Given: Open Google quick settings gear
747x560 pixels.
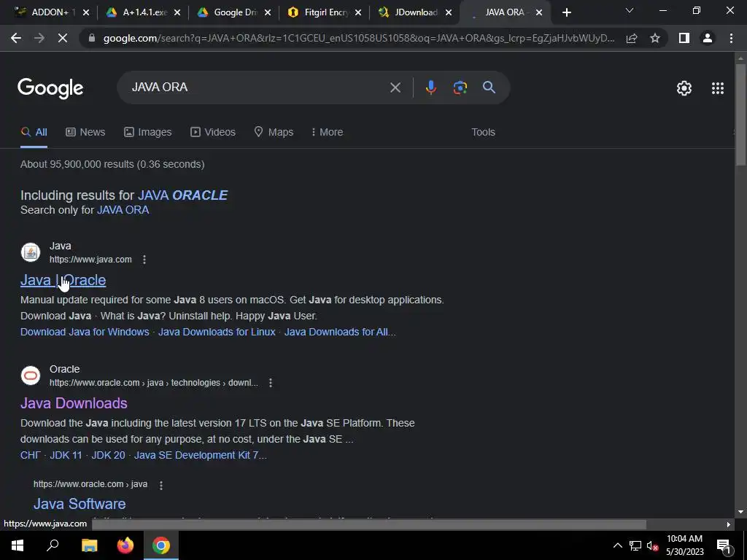Looking at the screenshot, I should [684, 88].
